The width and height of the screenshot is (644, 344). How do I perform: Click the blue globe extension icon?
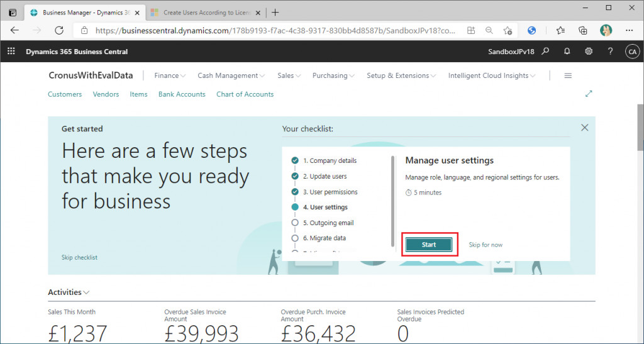point(532,30)
